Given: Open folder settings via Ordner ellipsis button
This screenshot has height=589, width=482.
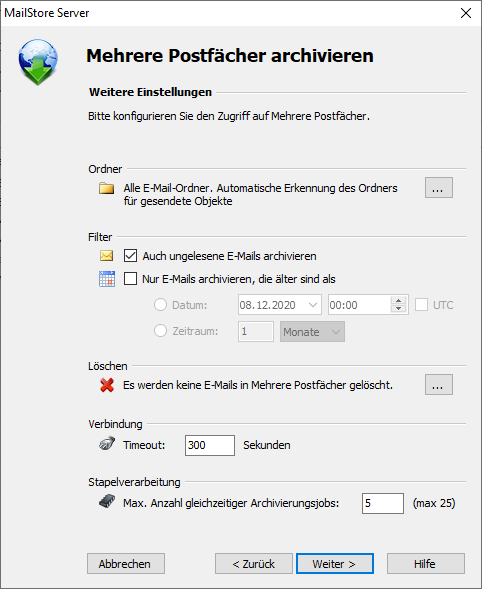Looking at the screenshot, I should [439, 187].
